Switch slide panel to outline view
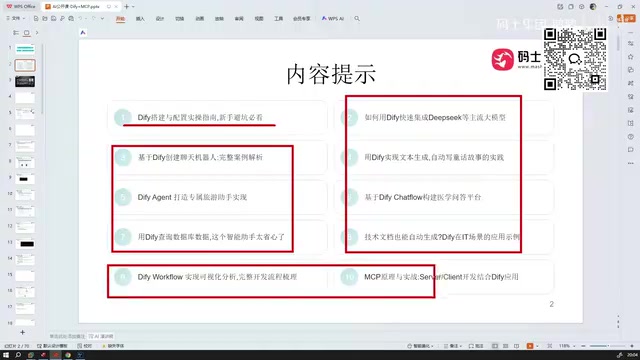This screenshot has height=360, width=640. pos(16,33)
